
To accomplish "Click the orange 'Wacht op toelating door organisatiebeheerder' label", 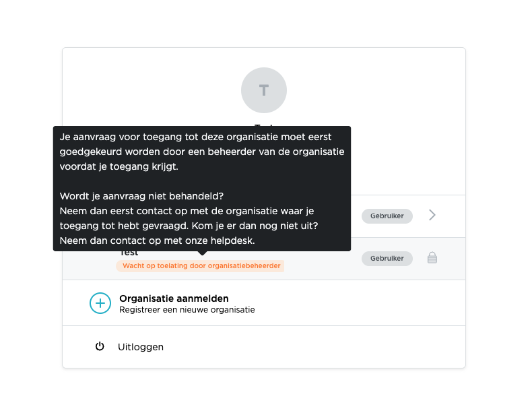I will [201, 266].
